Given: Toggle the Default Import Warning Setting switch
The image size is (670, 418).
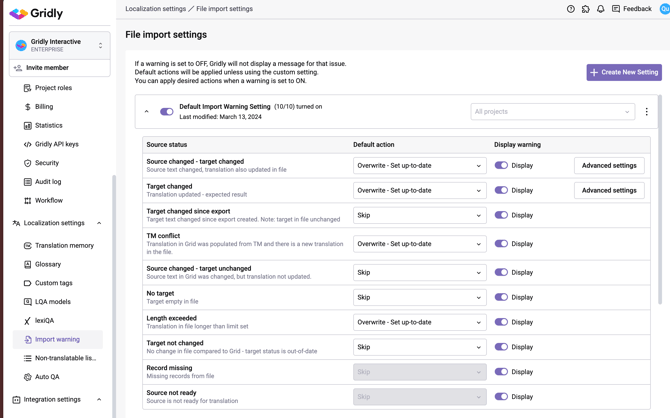Looking at the screenshot, I should click(x=167, y=112).
